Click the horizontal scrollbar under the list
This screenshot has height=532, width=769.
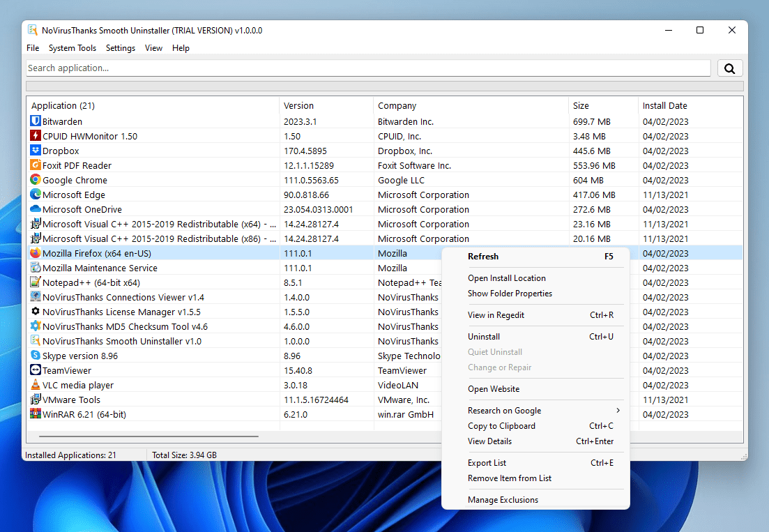click(x=149, y=436)
